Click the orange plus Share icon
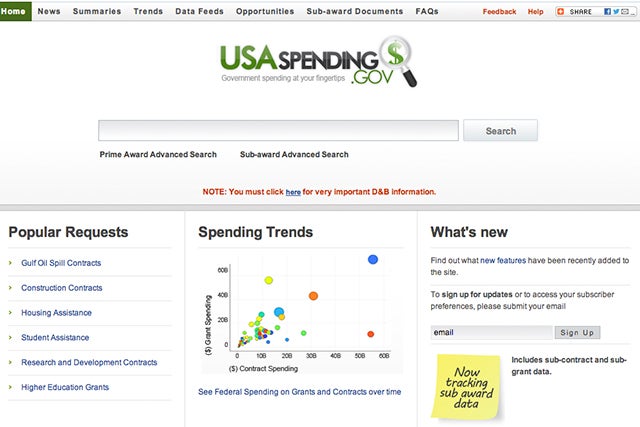This screenshot has height=427, width=640. [562, 12]
